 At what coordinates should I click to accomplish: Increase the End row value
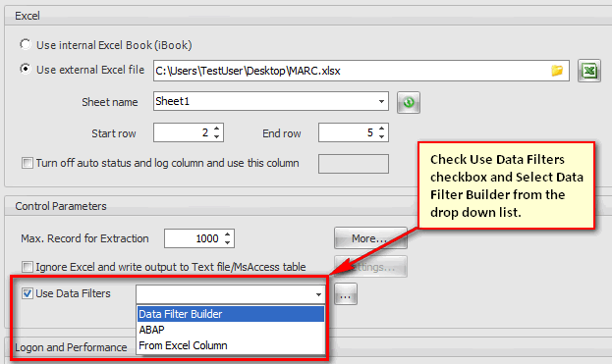pos(382,129)
